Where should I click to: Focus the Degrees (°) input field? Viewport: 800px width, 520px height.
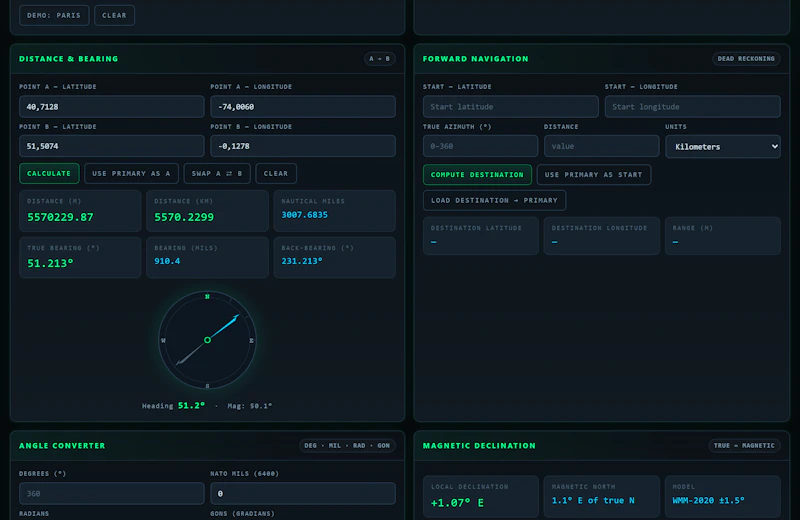point(112,493)
